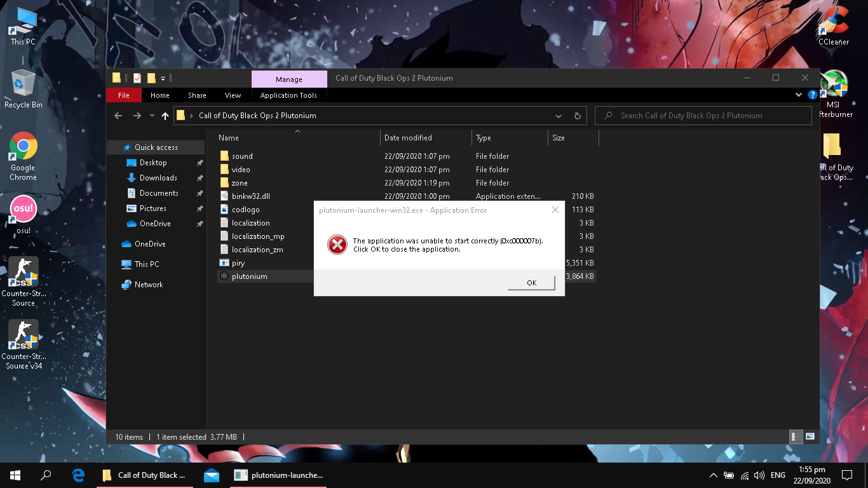Screen dimensions: 868x488
Task: Click the Properties quick access toolbar icon
Action: point(137,78)
